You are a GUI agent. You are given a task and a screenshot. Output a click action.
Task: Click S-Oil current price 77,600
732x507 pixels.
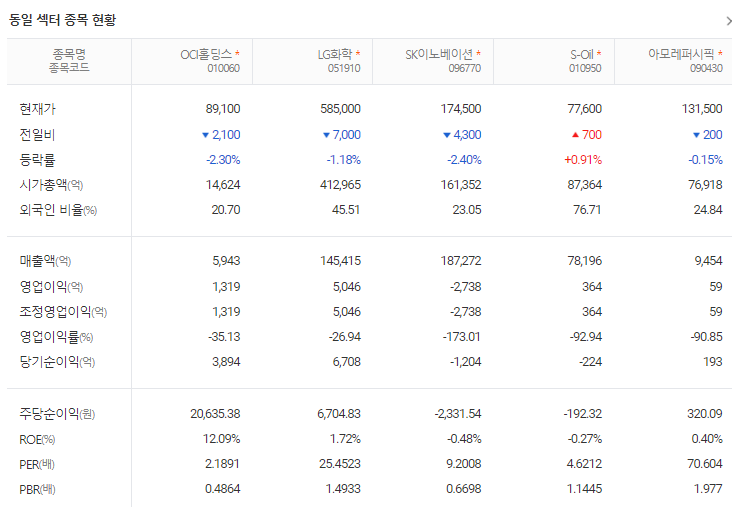584,109
